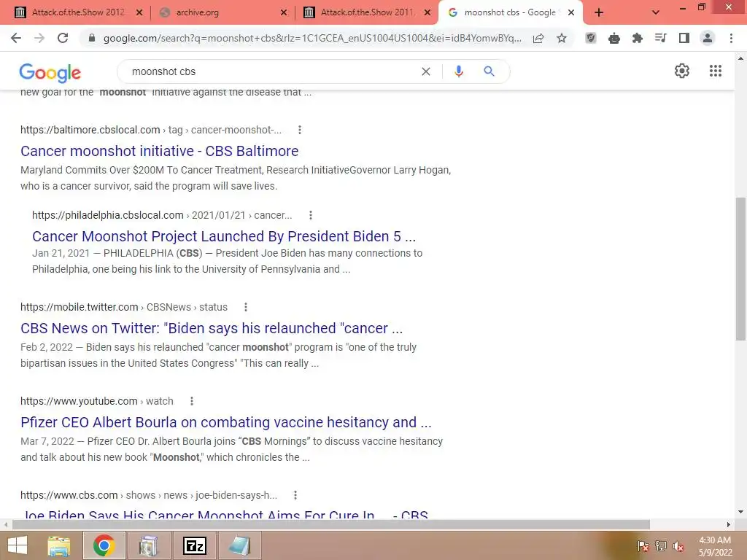Image resolution: width=747 pixels, height=560 pixels.
Task: Bookmark this page with the star icon
Action: [562, 38]
